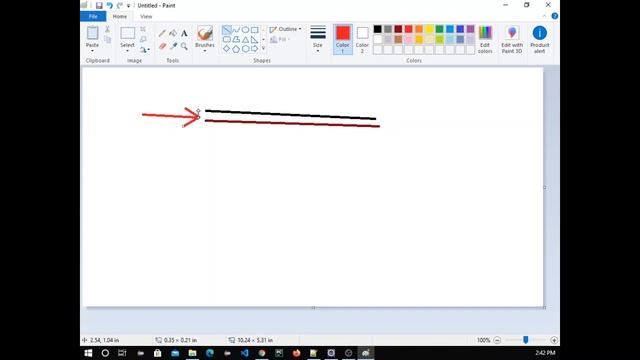Image resolution: width=640 pixels, height=360 pixels.
Task: Expand the Shapes gallery more arrow
Action: click(x=263, y=49)
